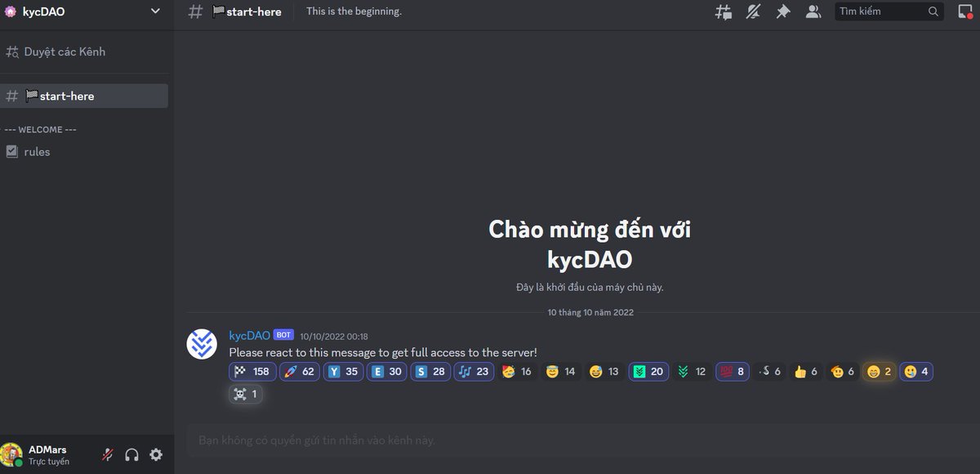Open the threads icon in the channel toolbar
Viewport: 980px width, 474px height.
click(723, 11)
